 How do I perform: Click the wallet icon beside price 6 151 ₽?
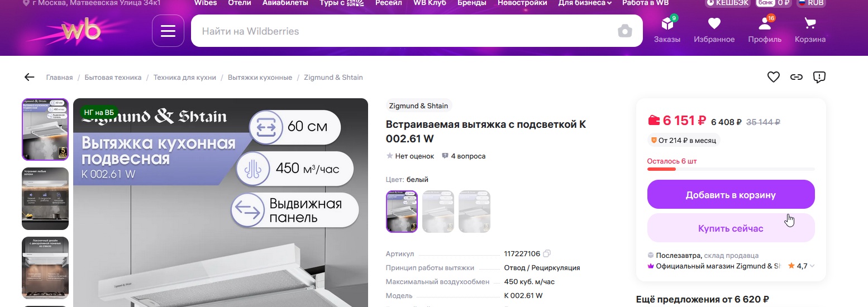pyautogui.click(x=654, y=120)
